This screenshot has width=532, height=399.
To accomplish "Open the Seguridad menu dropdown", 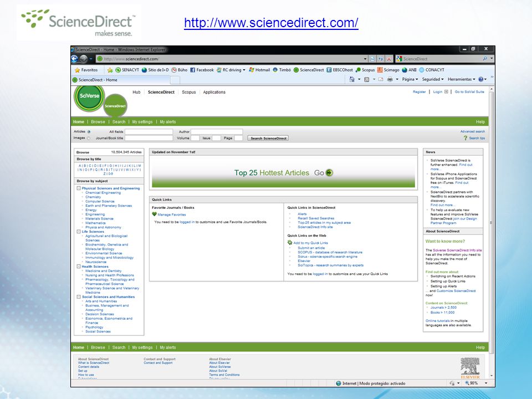I will [x=433, y=79].
